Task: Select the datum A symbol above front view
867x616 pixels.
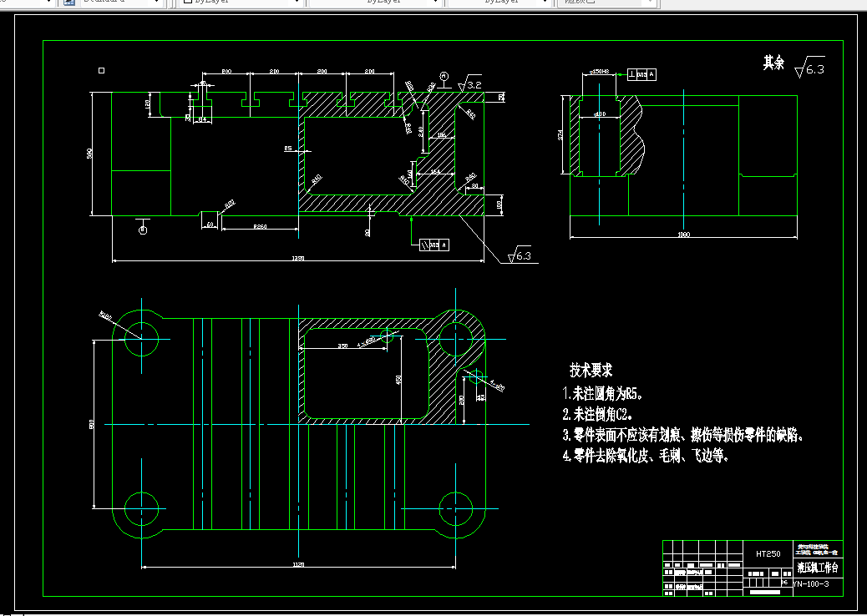Action: coord(444,79)
